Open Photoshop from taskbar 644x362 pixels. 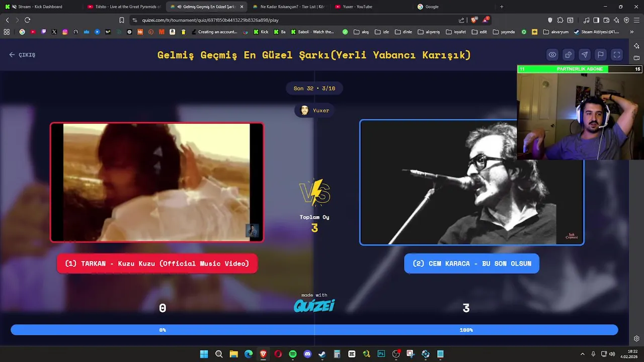coord(381,354)
